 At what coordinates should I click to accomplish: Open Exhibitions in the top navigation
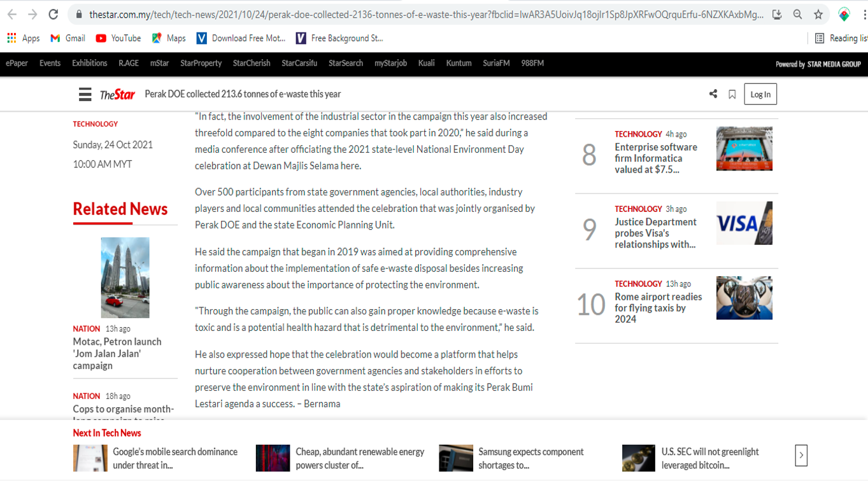90,63
